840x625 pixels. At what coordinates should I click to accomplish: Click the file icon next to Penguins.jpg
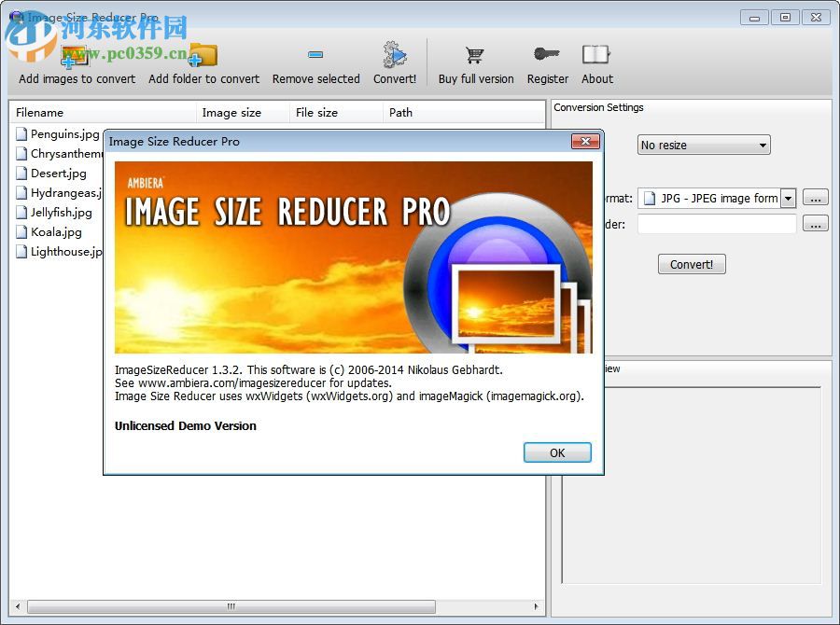pos(21,133)
